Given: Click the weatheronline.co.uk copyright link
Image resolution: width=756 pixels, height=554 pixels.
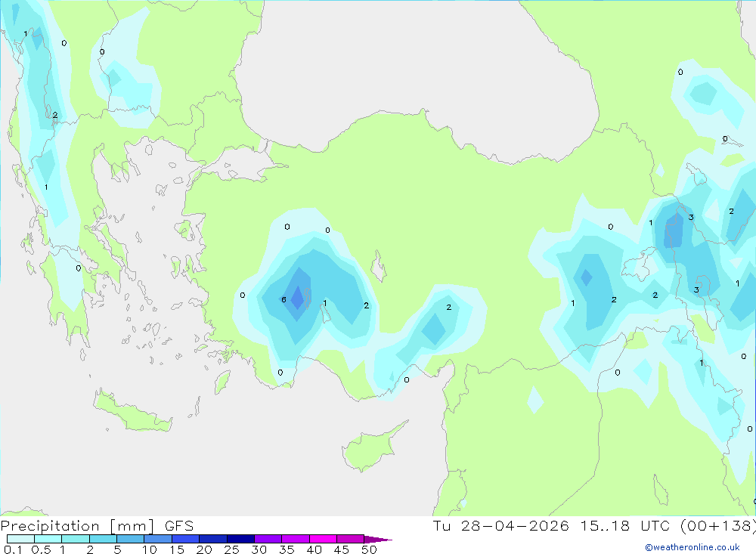Looking at the screenshot, I should [x=692, y=547].
